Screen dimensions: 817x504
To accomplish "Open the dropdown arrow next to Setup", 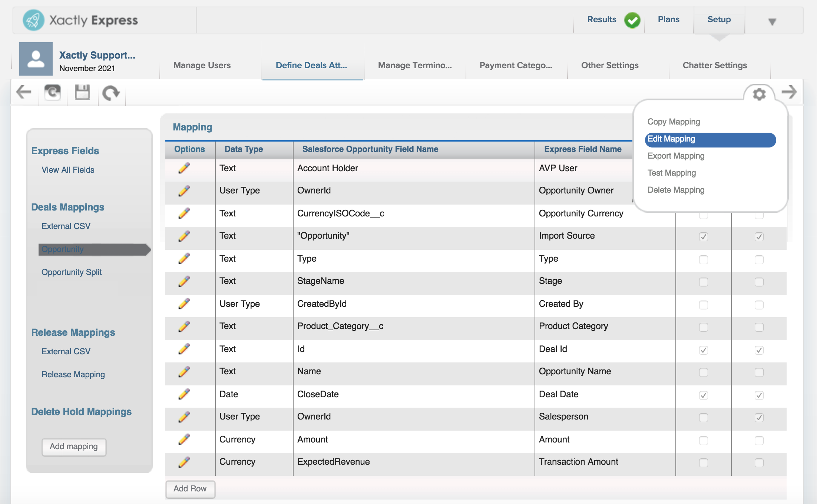I will [772, 22].
